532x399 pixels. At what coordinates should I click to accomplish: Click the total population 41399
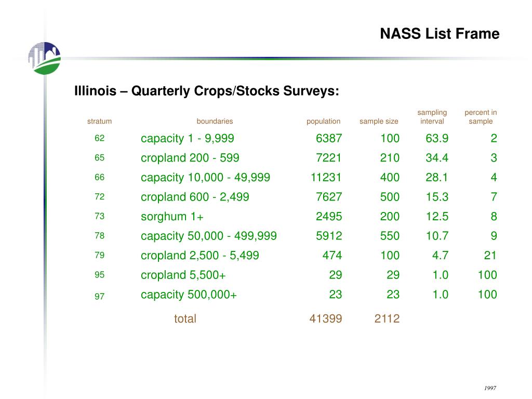tap(326, 318)
